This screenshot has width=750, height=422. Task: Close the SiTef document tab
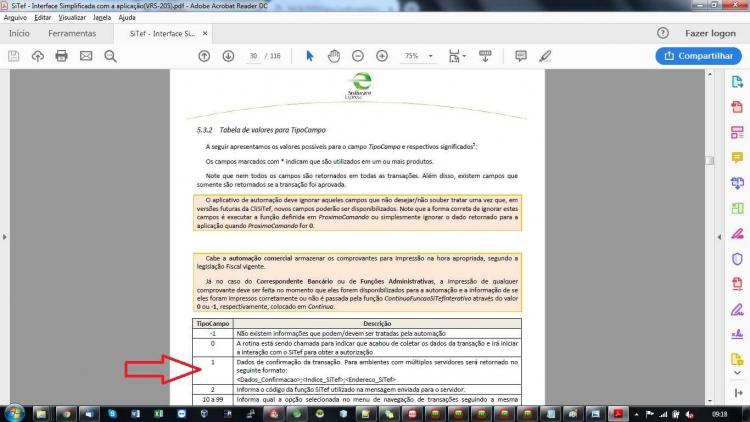pos(205,33)
